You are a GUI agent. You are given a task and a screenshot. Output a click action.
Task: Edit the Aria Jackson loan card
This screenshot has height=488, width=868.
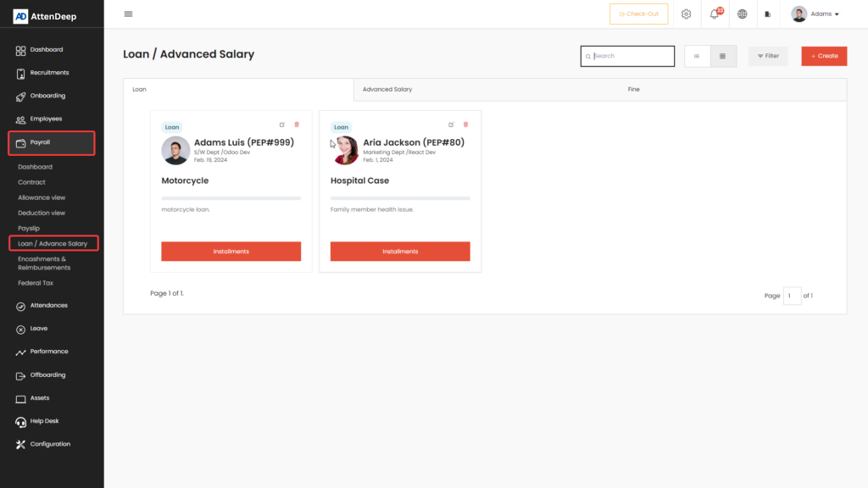(451, 125)
